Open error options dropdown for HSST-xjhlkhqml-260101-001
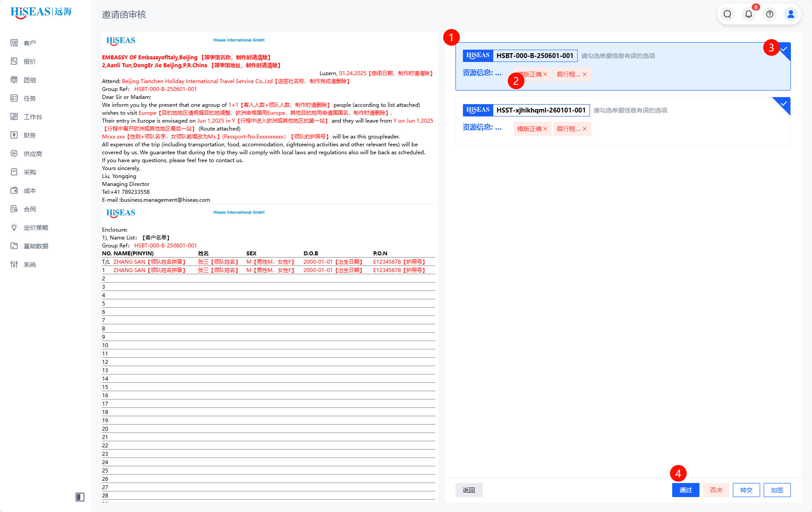This screenshot has width=812, height=512. (630, 110)
